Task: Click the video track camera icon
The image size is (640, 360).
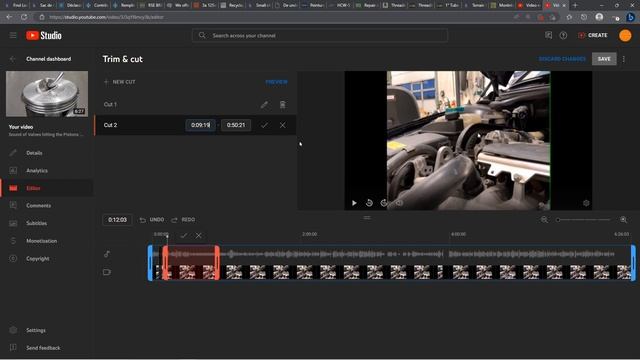Action: point(107,272)
